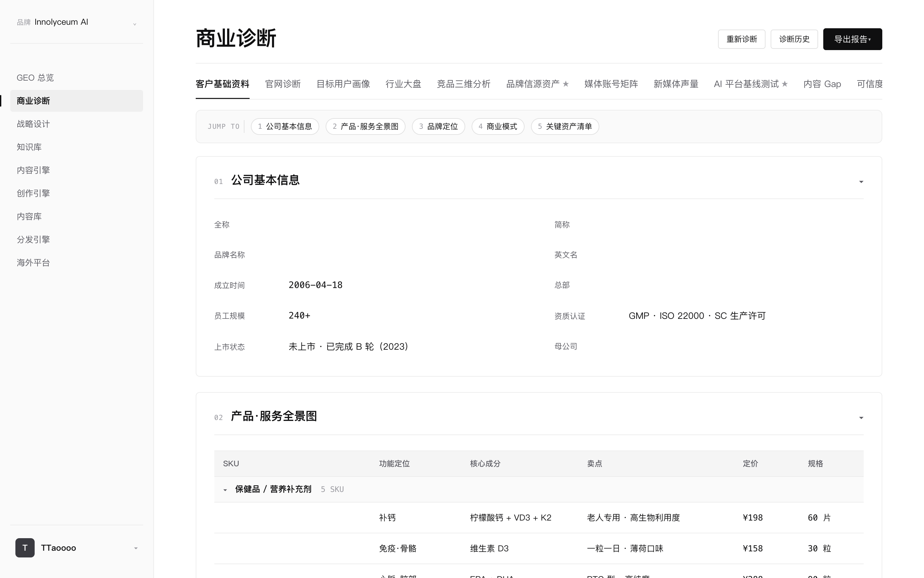Select 商业诊断 in the sidebar
924x578 pixels.
pyautogui.click(x=76, y=101)
